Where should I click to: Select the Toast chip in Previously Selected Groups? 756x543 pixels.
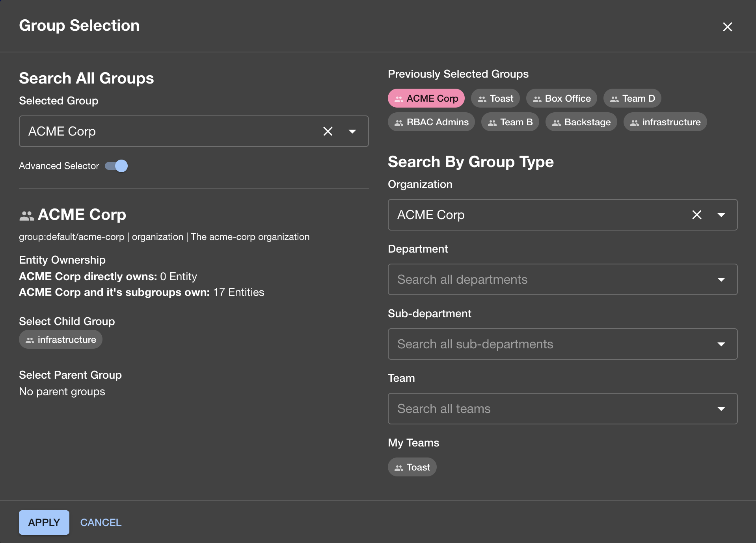pos(495,98)
